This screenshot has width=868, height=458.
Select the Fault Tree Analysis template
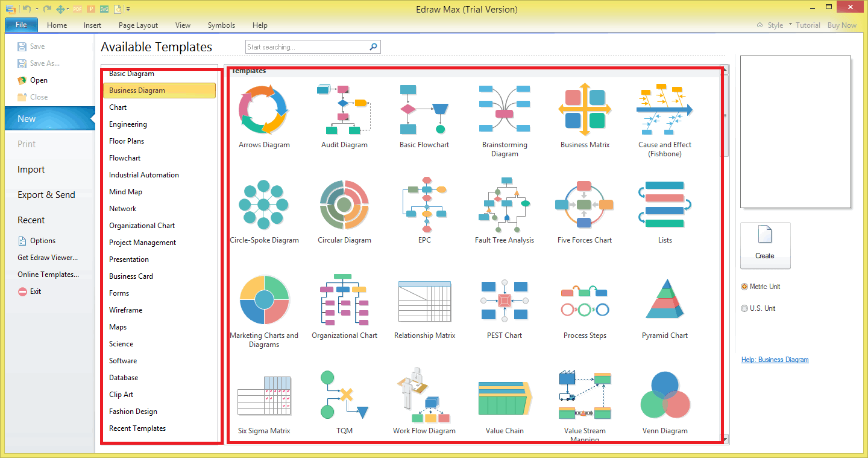[505, 211]
